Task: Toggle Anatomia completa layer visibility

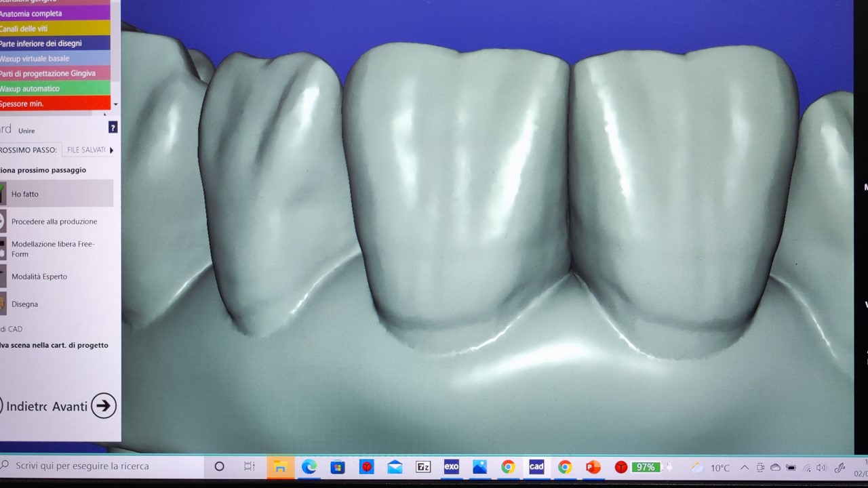Action: click(x=54, y=14)
